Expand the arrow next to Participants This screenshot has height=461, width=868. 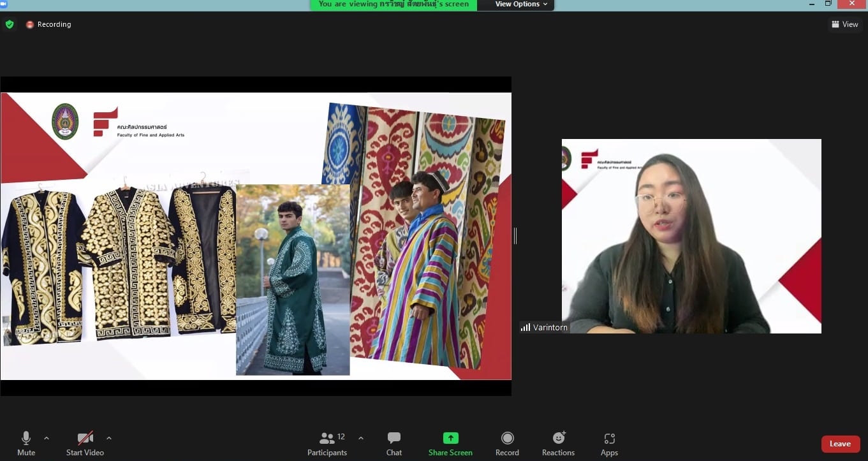[361, 438]
